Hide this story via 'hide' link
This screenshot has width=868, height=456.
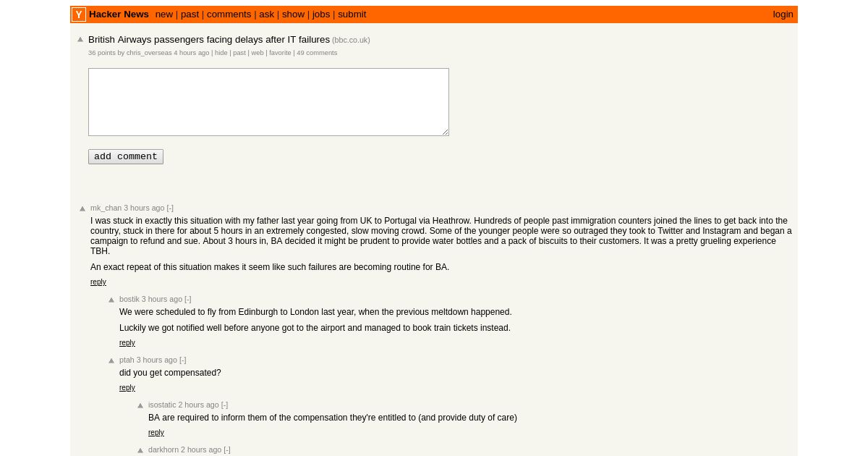pos(221,53)
